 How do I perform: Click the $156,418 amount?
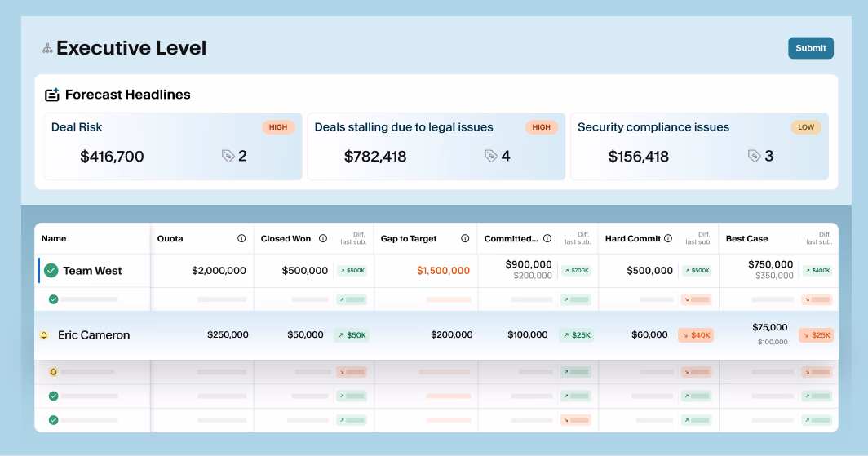(638, 157)
